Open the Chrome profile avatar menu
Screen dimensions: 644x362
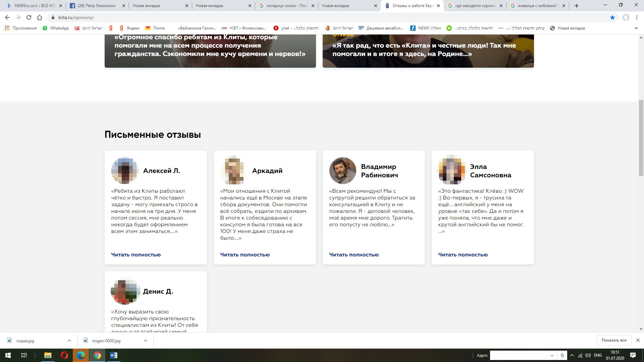[626, 17]
